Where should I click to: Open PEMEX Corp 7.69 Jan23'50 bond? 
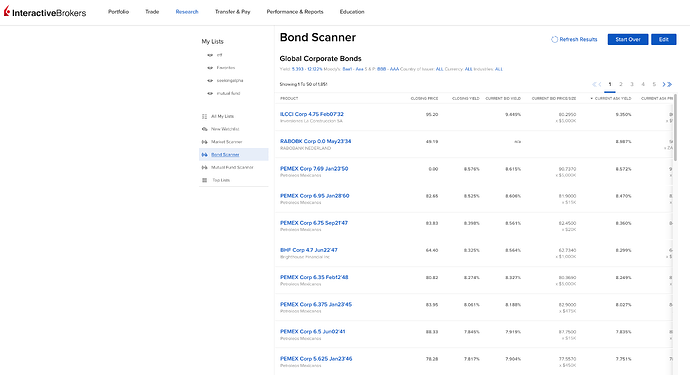pyautogui.click(x=314, y=169)
